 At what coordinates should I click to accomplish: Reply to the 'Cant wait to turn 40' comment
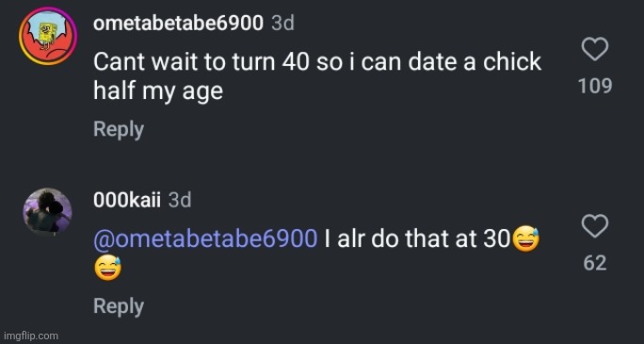click(119, 130)
